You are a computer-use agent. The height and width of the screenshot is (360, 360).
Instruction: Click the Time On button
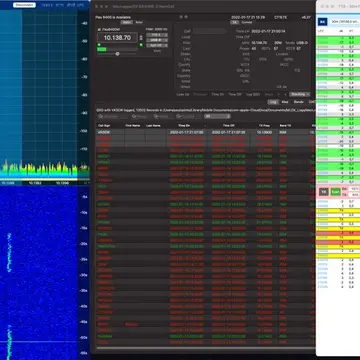218,94
